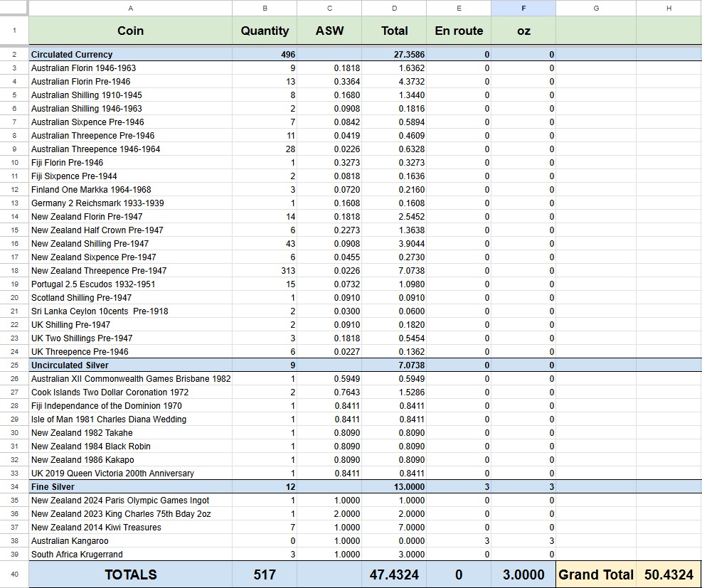Select New Zealand 2024 Paris Olympic Games Ingot

click(x=130, y=501)
